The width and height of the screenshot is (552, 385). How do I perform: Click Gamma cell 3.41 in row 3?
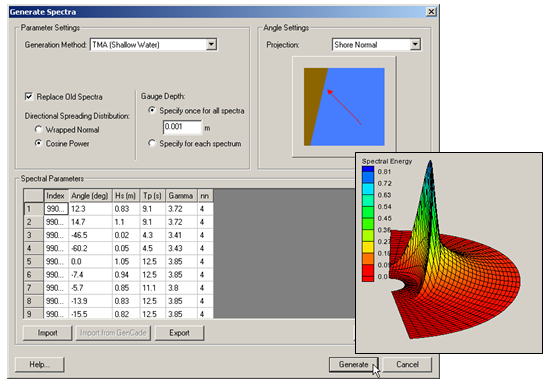(x=181, y=235)
